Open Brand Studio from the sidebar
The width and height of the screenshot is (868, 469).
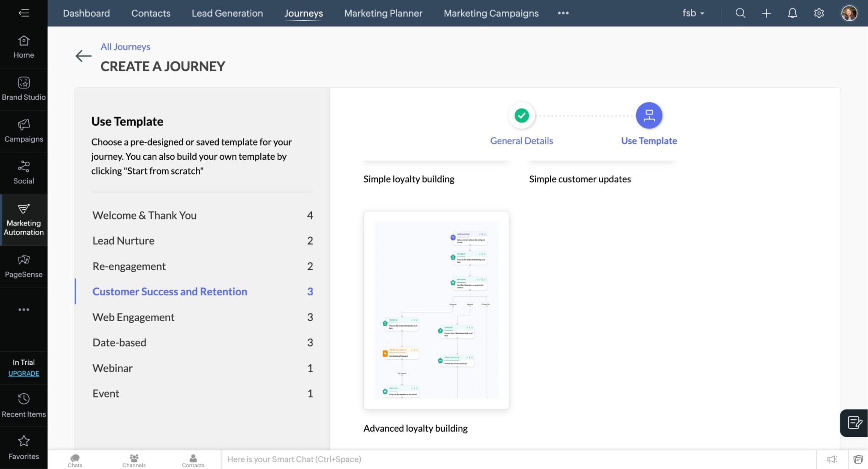pos(24,88)
